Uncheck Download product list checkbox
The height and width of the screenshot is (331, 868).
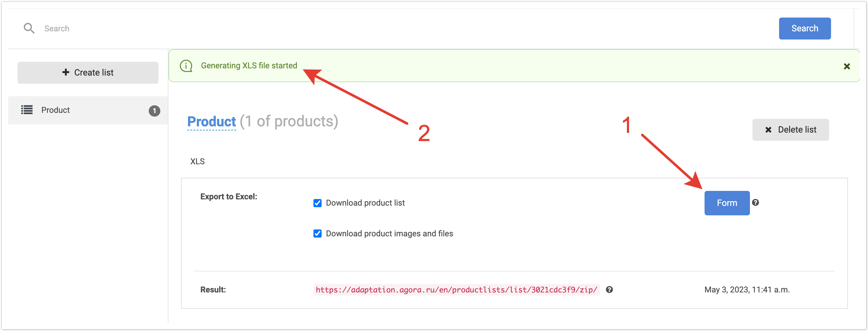318,203
